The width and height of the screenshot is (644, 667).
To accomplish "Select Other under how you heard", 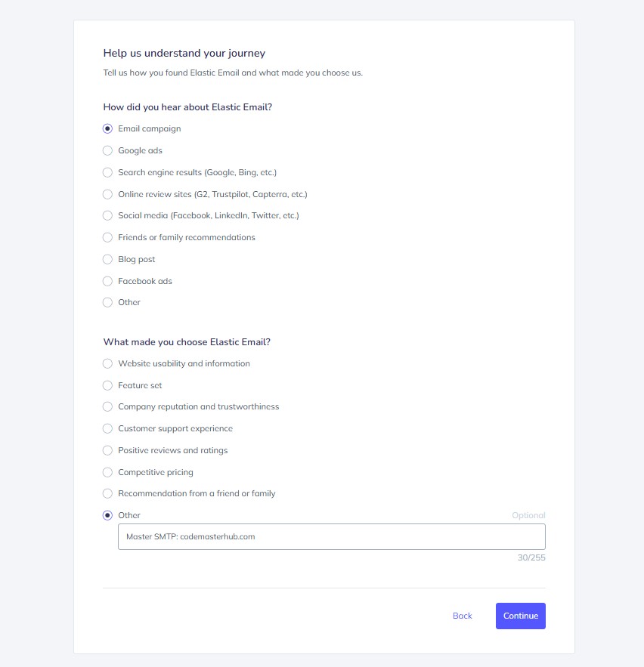I will 107,302.
